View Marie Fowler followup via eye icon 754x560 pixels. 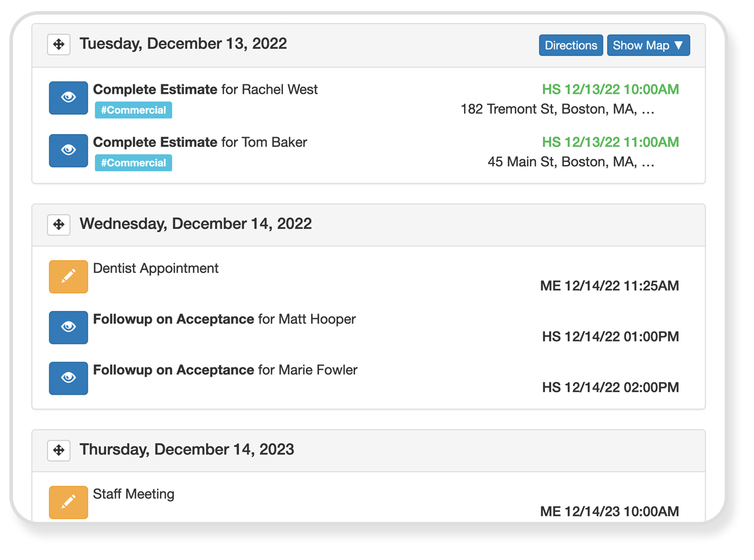[69, 378]
